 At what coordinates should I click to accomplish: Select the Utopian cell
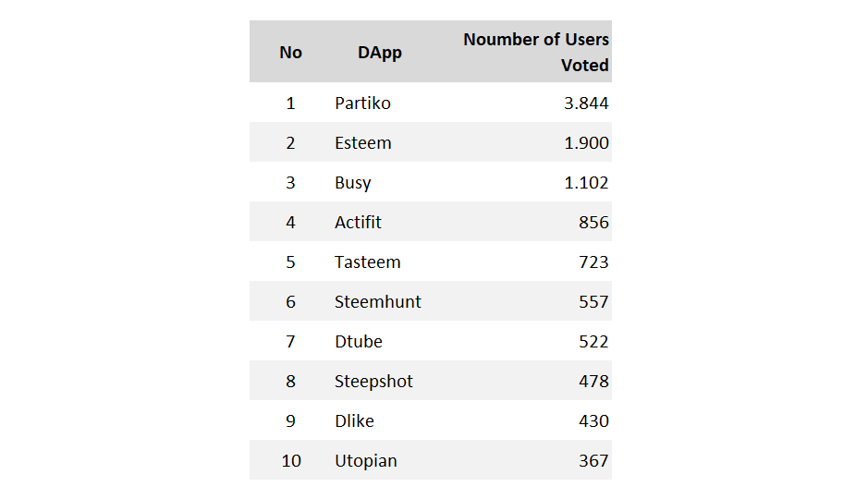(366, 461)
